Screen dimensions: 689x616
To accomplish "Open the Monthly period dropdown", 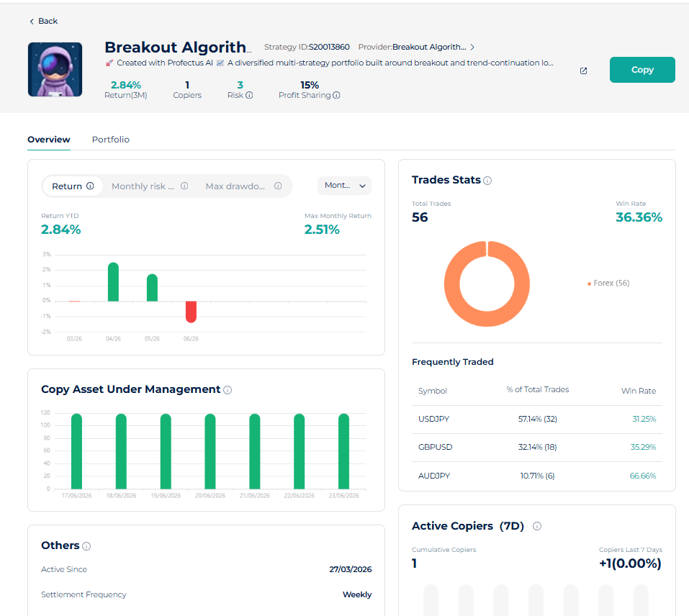I will point(344,186).
